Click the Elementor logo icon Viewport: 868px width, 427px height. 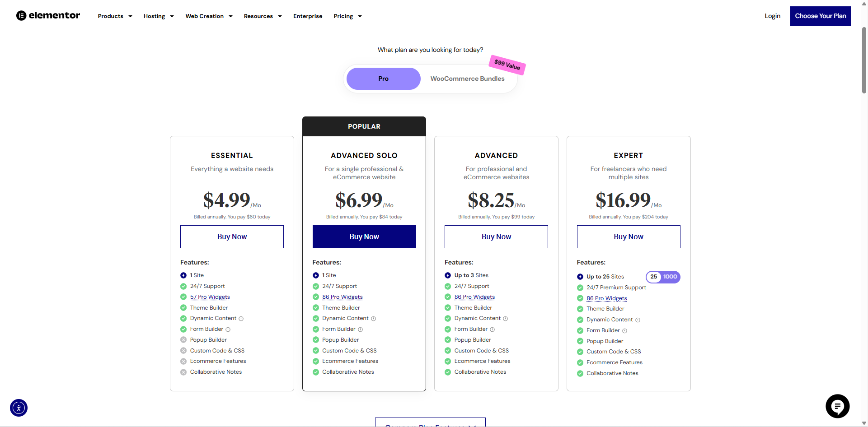[x=21, y=16]
